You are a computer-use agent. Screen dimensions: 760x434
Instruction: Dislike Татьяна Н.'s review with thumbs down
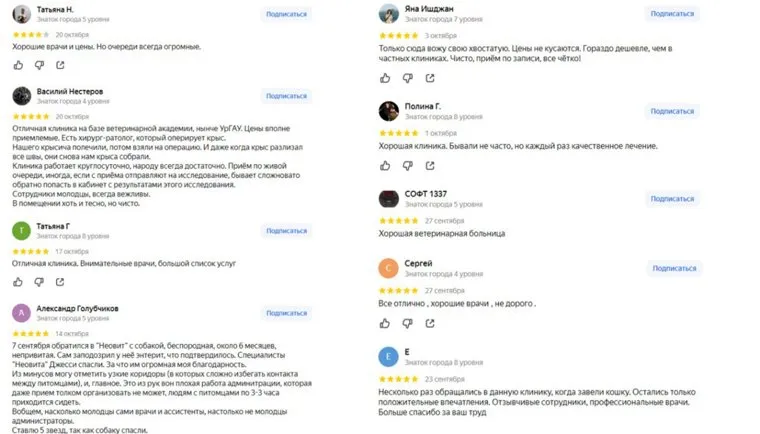click(40, 64)
